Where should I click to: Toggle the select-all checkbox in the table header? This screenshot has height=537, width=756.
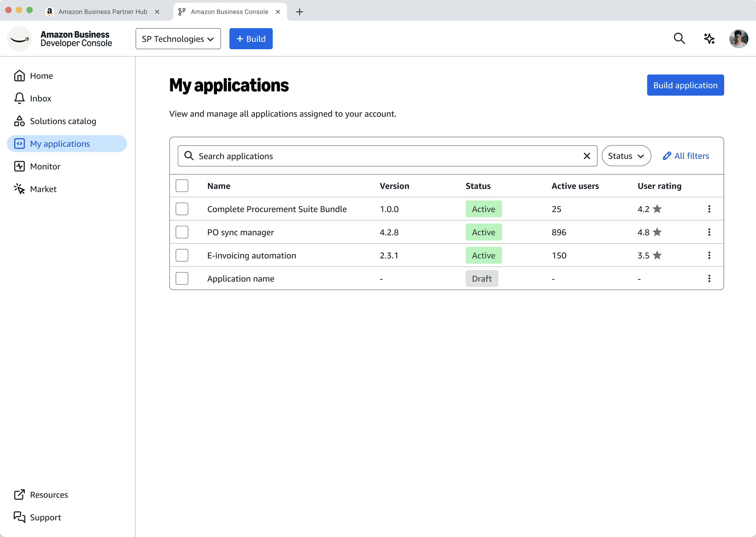(182, 186)
